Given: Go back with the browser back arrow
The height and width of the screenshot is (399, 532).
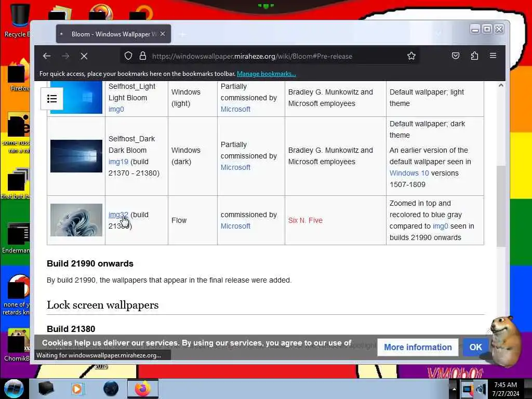Looking at the screenshot, I should point(47,56).
